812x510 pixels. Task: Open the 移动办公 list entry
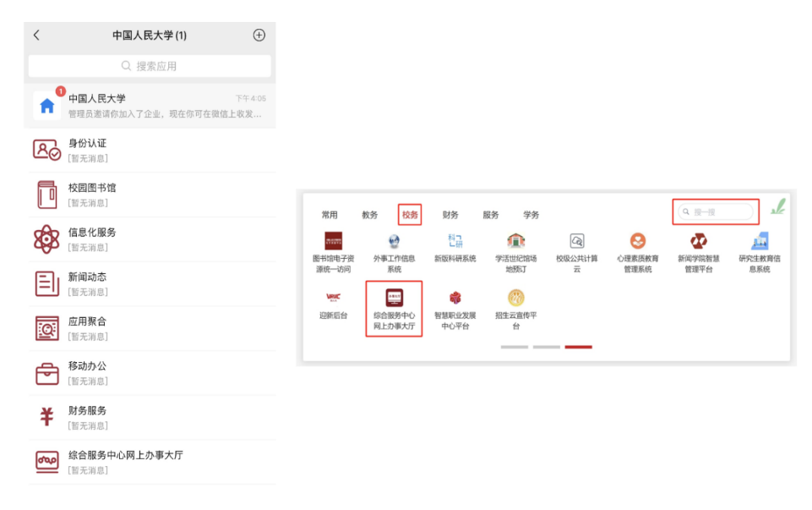click(x=150, y=373)
